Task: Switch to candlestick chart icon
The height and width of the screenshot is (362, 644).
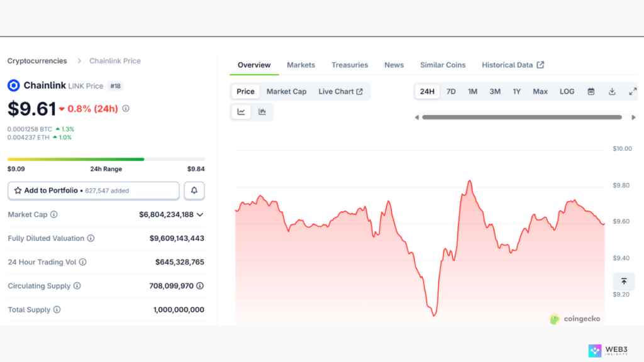Action: click(262, 112)
